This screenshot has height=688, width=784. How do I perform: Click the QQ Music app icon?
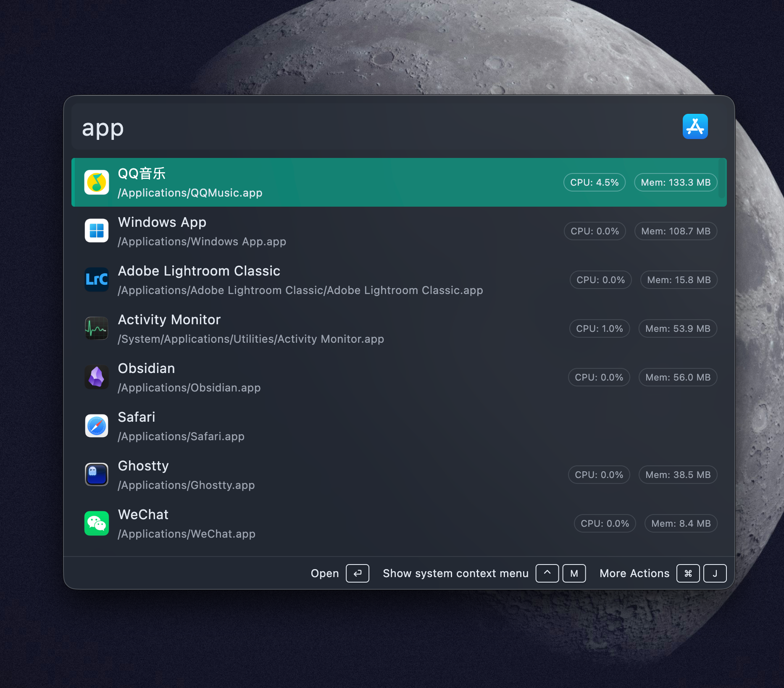pyautogui.click(x=97, y=182)
